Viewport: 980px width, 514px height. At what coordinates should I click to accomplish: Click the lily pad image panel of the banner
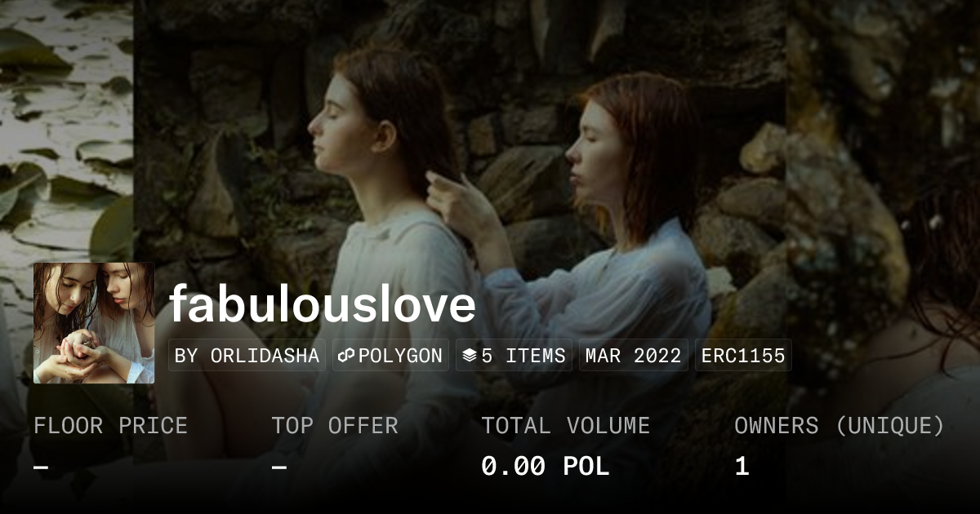pyautogui.click(x=66, y=131)
